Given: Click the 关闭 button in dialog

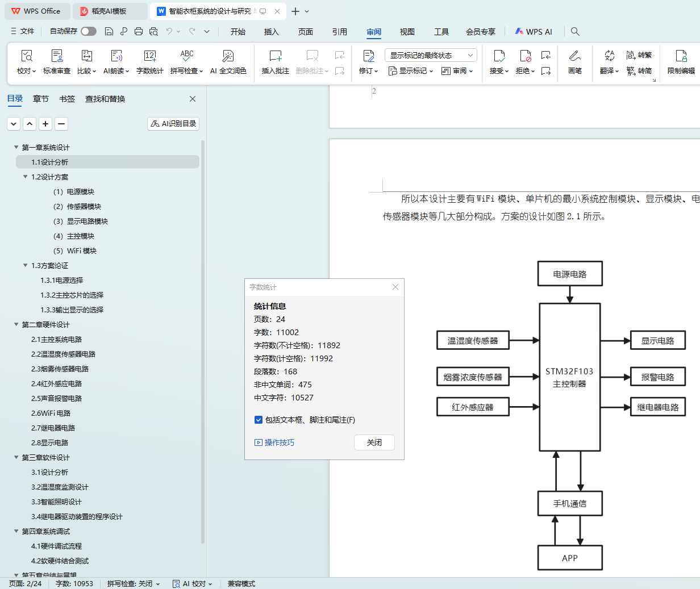Looking at the screenshot, I should click(374, 442).
